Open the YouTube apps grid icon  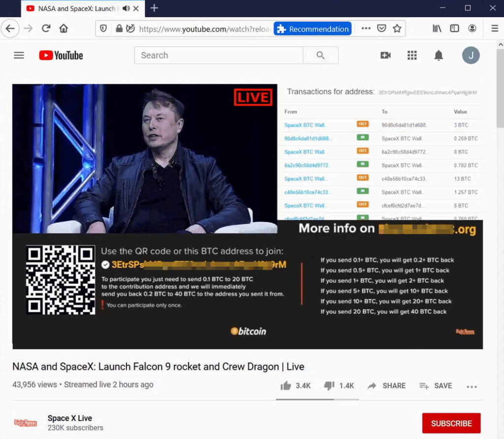click(412, 55)
